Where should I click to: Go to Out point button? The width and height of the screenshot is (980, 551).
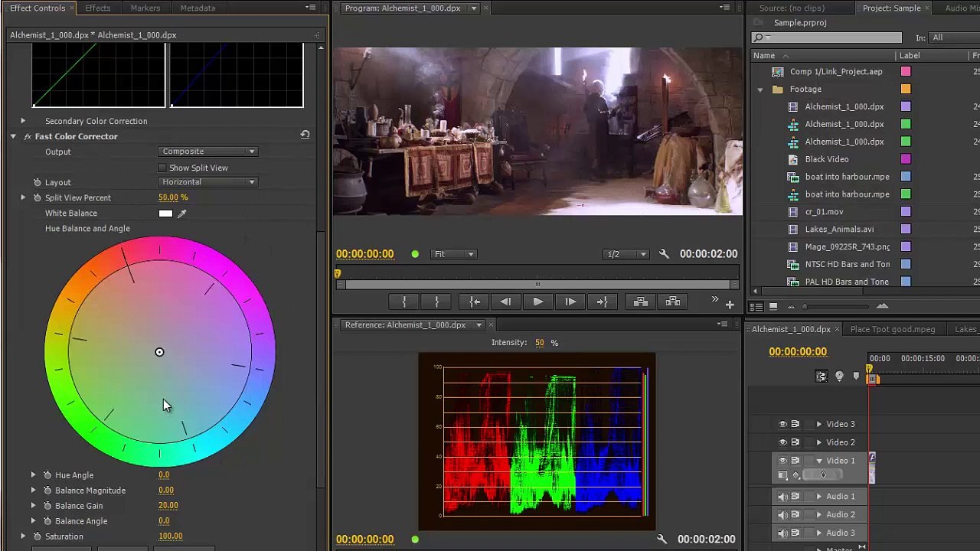602,302
